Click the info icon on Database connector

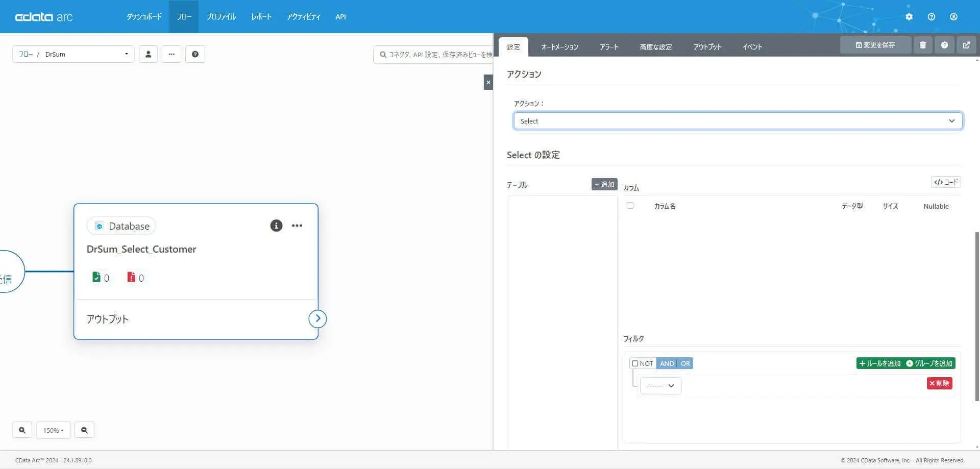pos(276,226)
